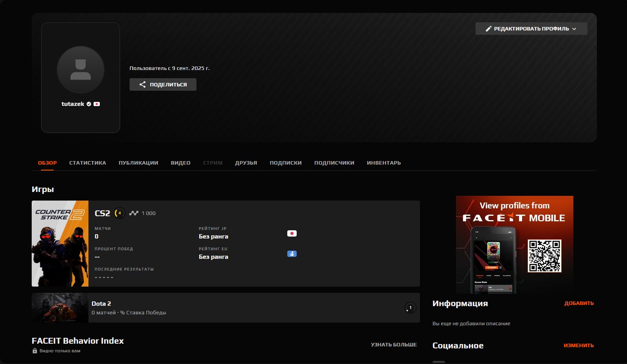The width and height of the screenshot is (627, 364).
Task: Click the lock icon near Видно только вам
Action: [x=34, y=351]
